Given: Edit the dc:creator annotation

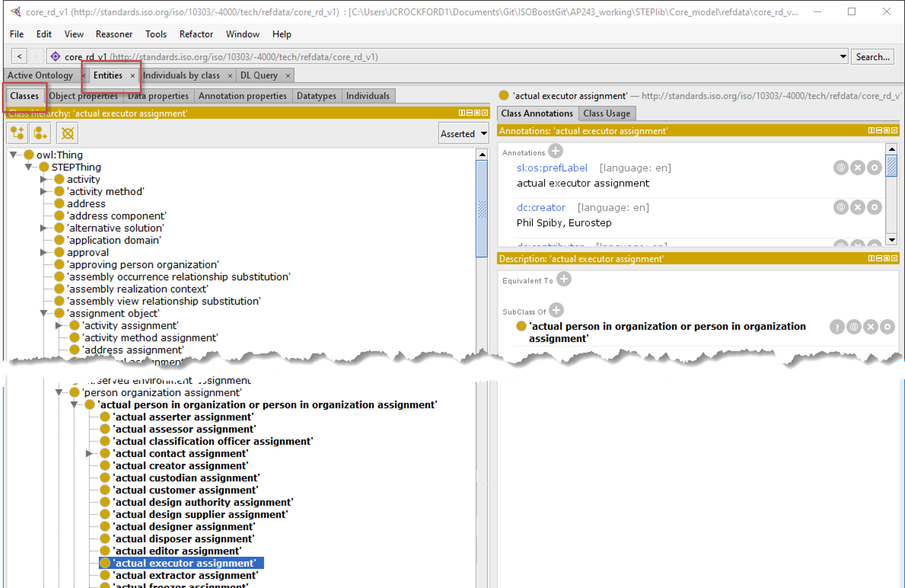Looking at the screenshot, I should (874, 208).
